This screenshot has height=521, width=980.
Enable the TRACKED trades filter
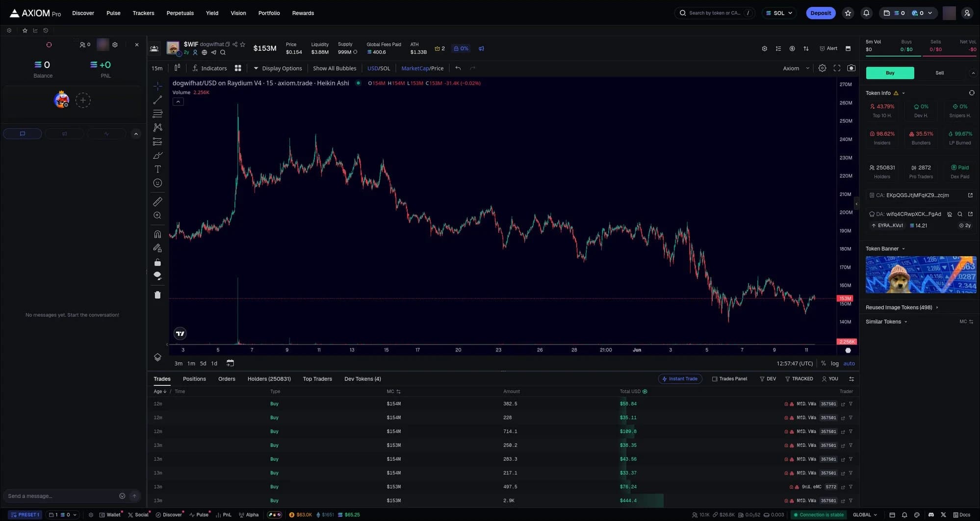[799, 379]
